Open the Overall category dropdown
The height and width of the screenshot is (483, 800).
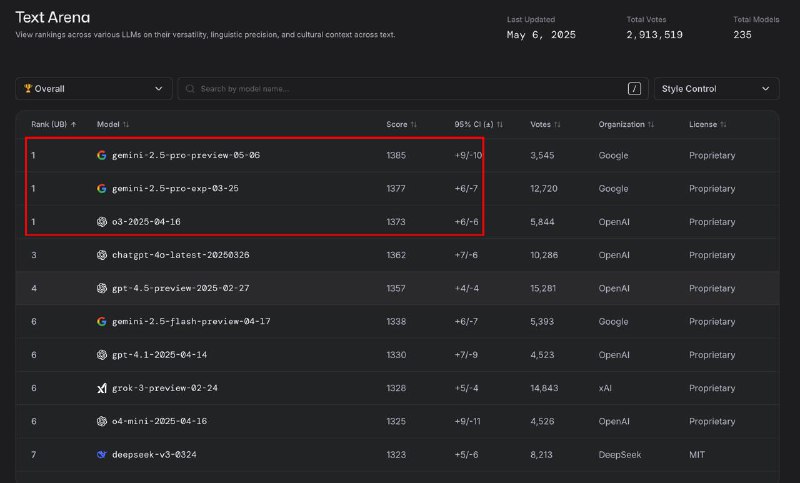(x=94, y=89)
